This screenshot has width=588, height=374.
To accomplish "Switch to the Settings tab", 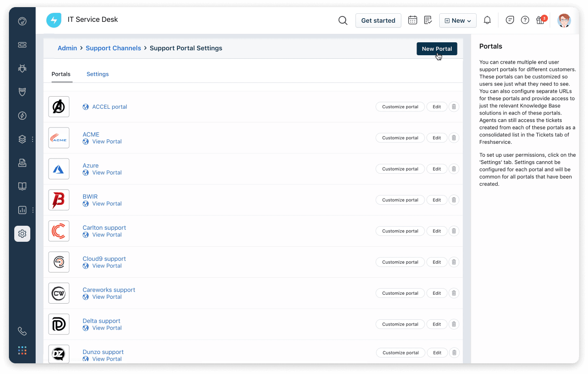I will (x=98, y=74).
